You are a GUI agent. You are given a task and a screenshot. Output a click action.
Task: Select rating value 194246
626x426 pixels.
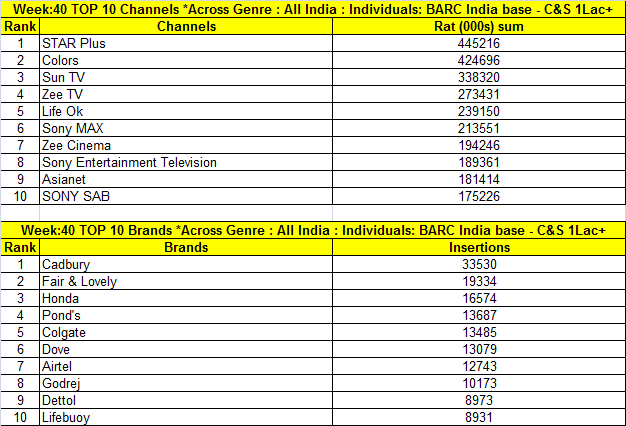(479, 145)
